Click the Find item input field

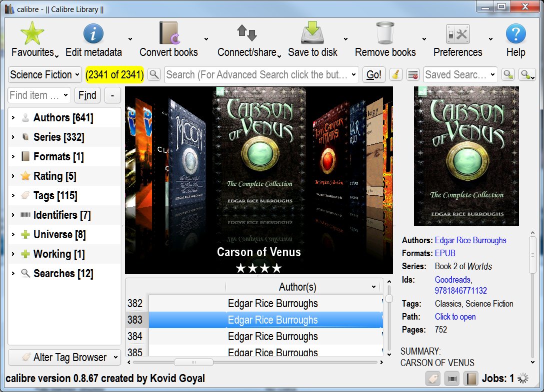click(x=34, y=95)
